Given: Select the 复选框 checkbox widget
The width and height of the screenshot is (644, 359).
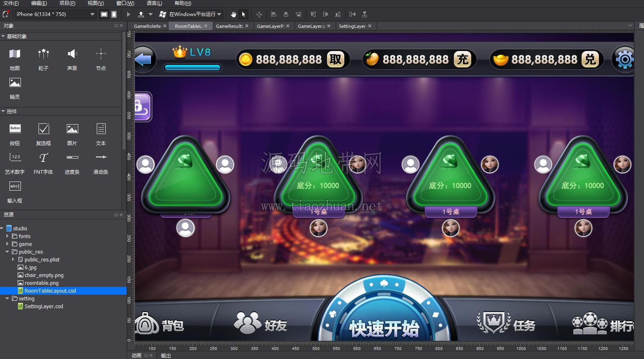Looking at the screenshot, I should [x=43, y=134].
